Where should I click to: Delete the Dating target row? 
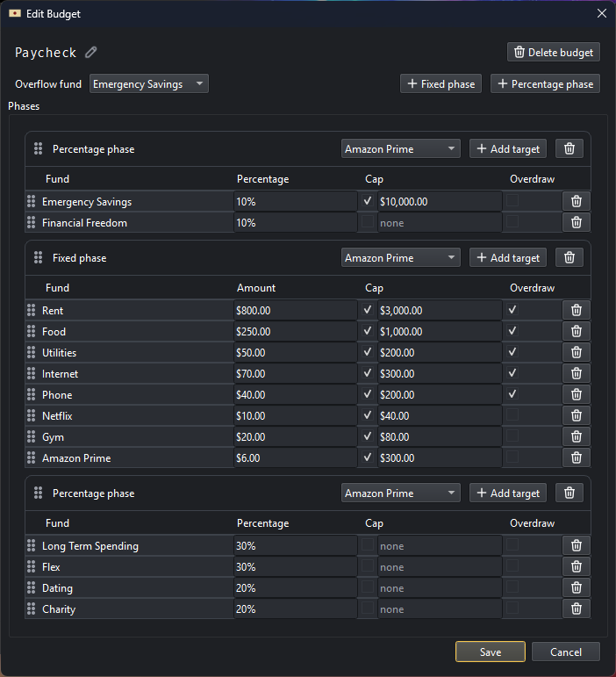pos(576,588)
